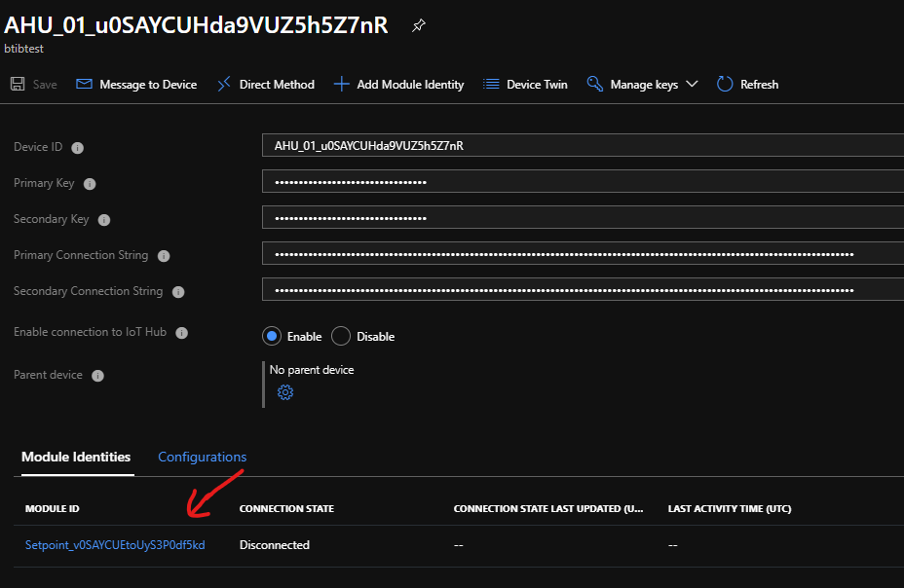904x588 pixels.
Task: Sort by the Connection State column header
Action: point(286,509)
